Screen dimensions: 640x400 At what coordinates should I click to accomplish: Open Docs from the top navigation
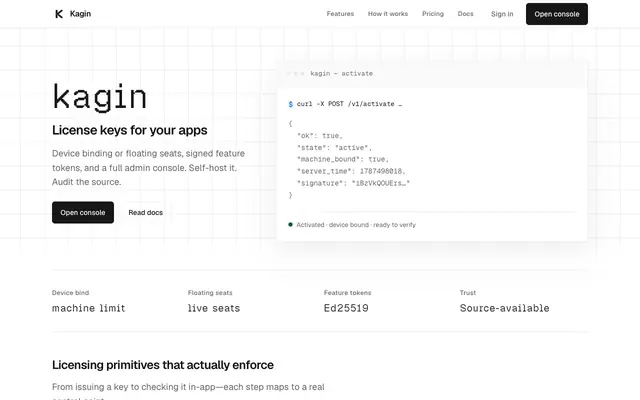click(x=465, y=14)
